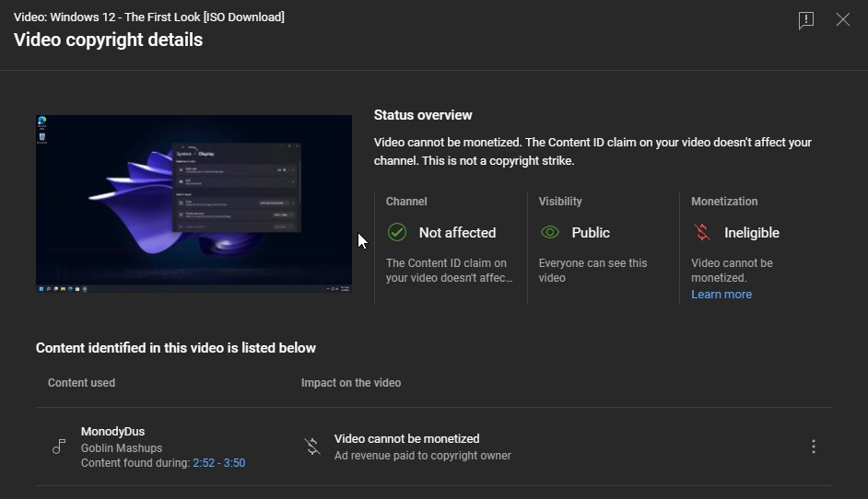The image size is (868, 499).
Task: Open the three-dot menu for MonodyDus claim
Action: (x=814, y=447)
